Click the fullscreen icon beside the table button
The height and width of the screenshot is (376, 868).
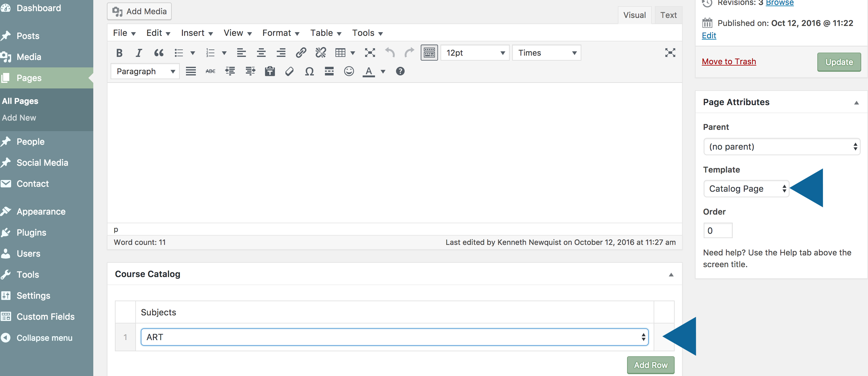tap(370, 53)
